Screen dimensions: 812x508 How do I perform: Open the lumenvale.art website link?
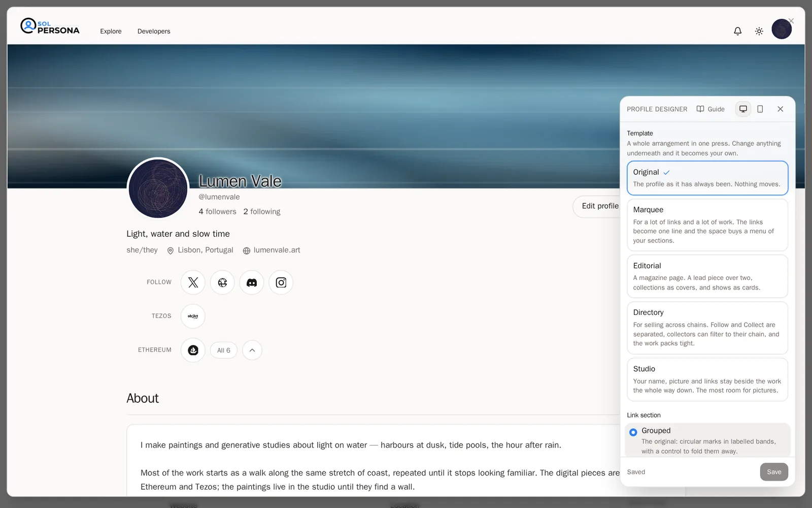pyautogui.click(x=272, y=250)
